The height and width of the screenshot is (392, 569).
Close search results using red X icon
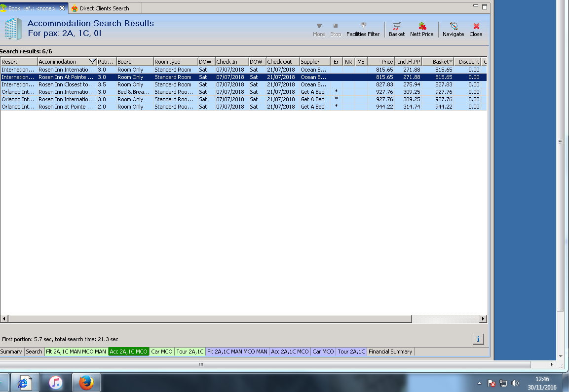pos(476,29)
